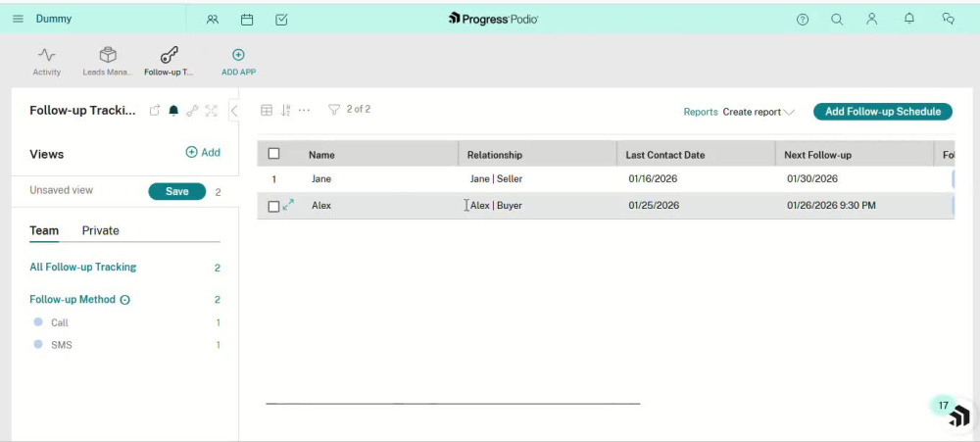
Task: Click the help question mark icon
Action: [803, 20]
